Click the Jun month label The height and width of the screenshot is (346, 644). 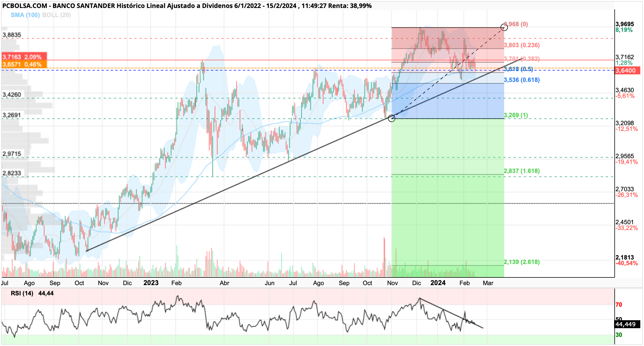coord(269,283)
